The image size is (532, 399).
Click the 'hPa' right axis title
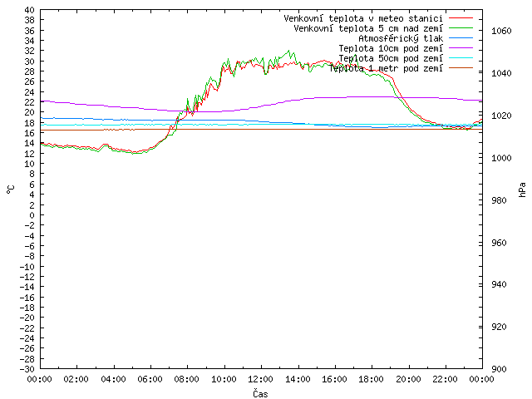[x=522, y=190]
